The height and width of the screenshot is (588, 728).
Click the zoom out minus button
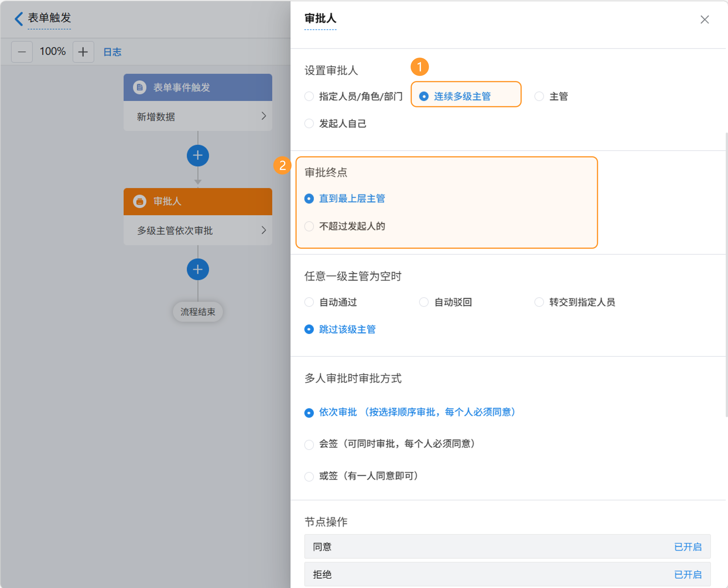(22, 52)
